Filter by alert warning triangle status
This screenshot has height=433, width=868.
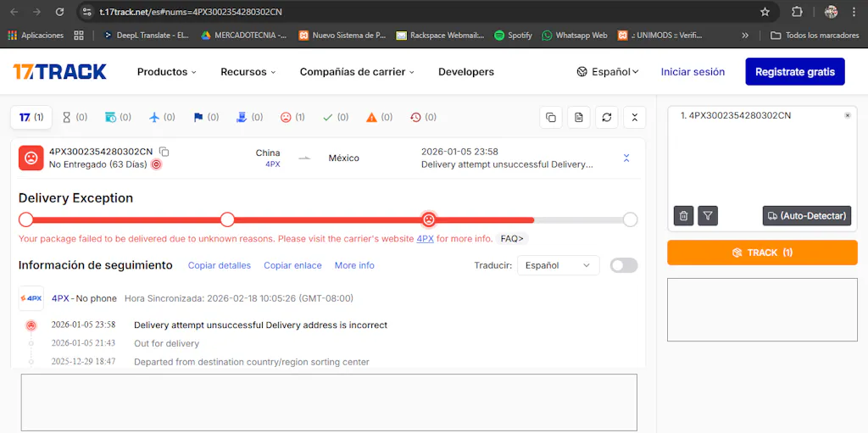coord(379,117)
